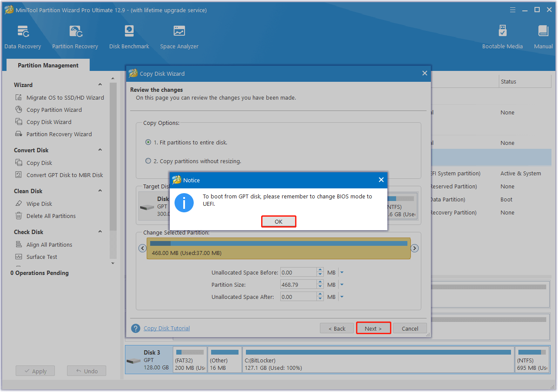Screen dimensions: 558x392
Task: Open the Copy Disk Tutorial link
Action: point(167,328)
